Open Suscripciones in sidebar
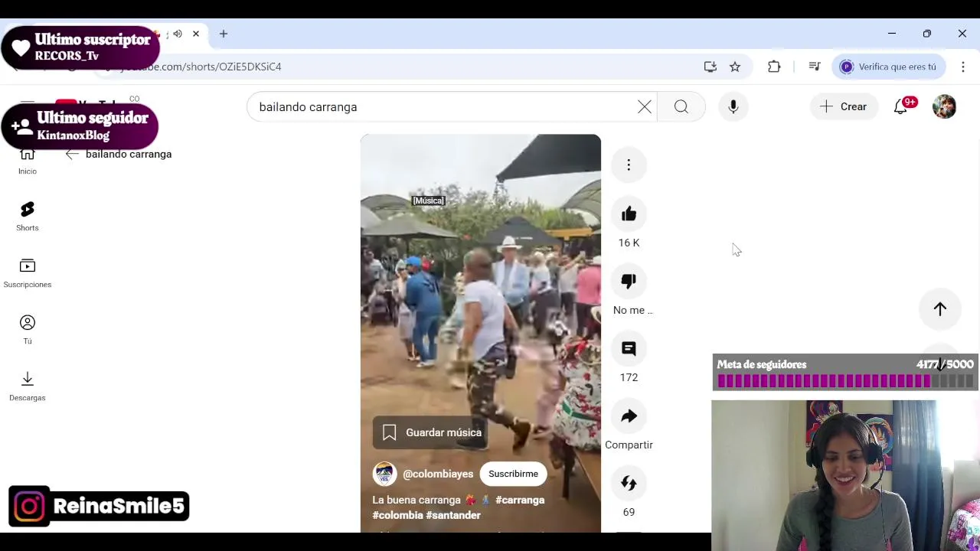 28,273
